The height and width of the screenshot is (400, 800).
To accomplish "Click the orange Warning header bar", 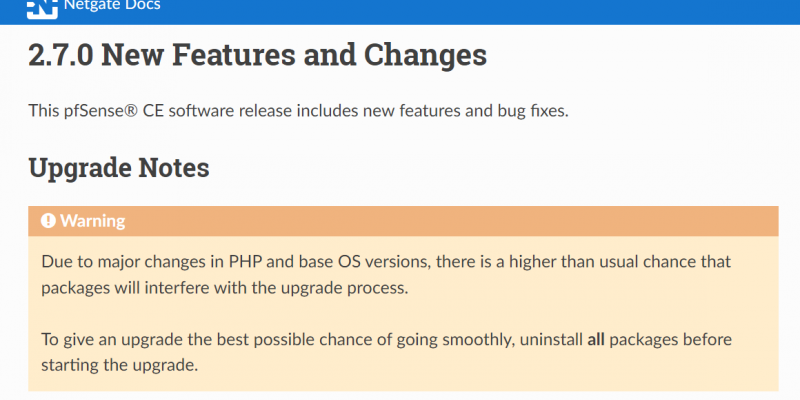I will point(403,221).
